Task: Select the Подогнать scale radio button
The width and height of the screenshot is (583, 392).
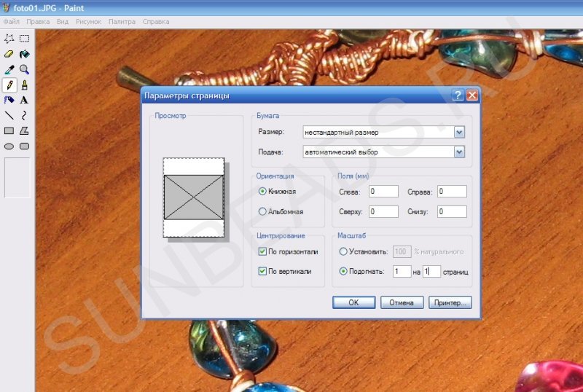Action: (x=343, y=271)
